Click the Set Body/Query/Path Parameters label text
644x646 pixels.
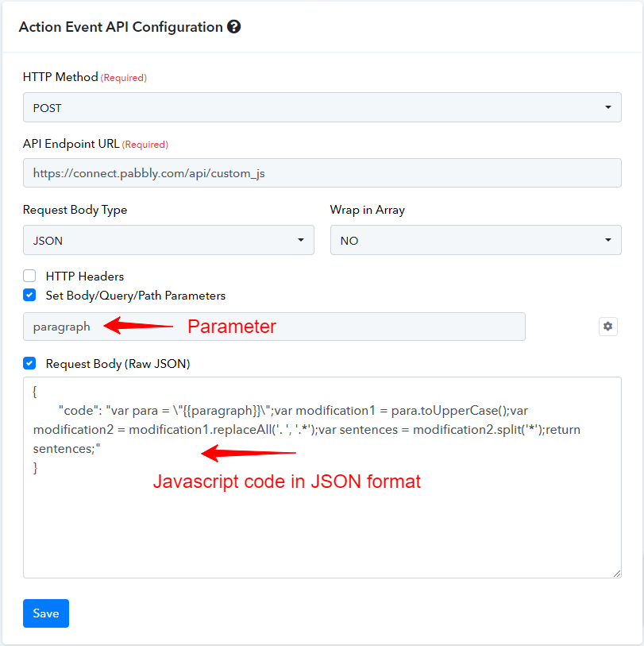point(136,296)
